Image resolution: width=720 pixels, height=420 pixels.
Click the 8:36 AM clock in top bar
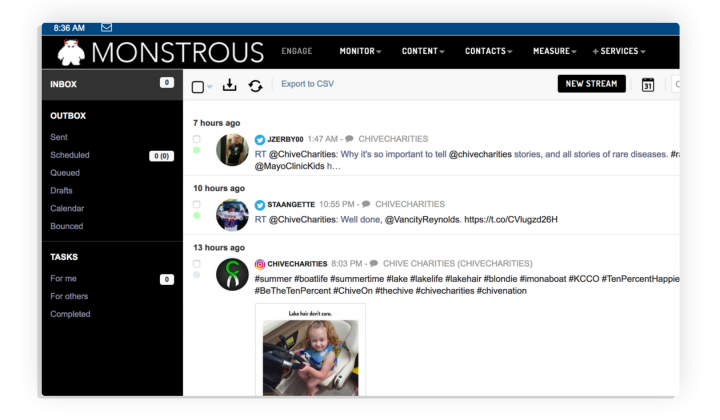pyautogui.click(x=69, y=28)
